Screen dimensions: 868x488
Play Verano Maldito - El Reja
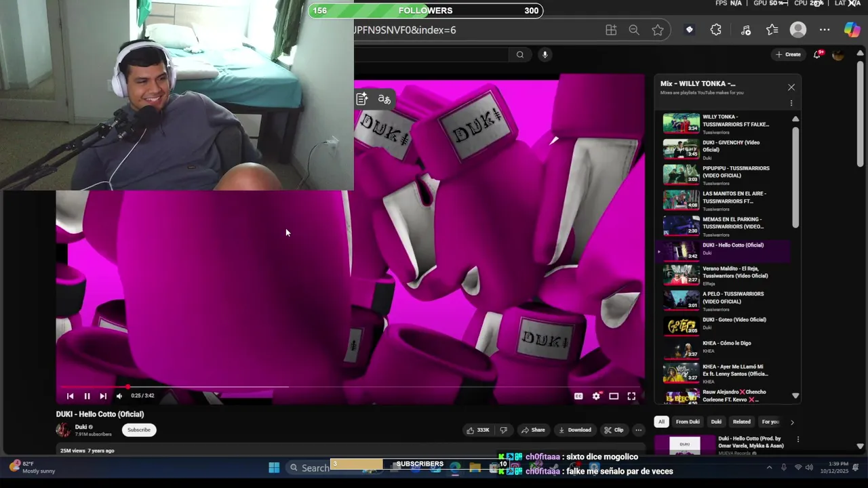coord(722,274)
